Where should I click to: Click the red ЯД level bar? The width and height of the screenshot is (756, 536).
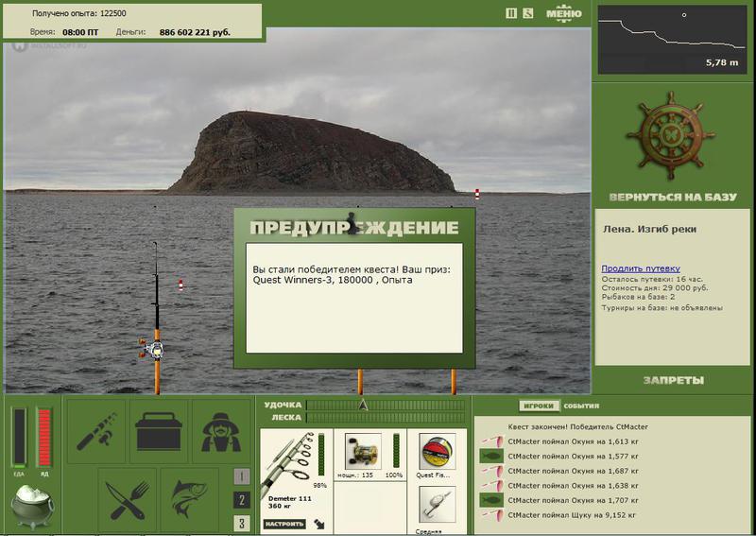click(x=44, y=438)
